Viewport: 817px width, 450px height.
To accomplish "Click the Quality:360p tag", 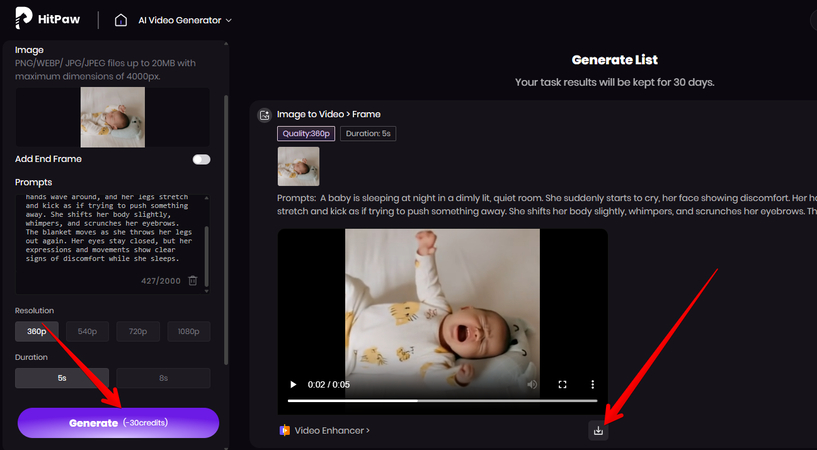I will coord(306,133).
